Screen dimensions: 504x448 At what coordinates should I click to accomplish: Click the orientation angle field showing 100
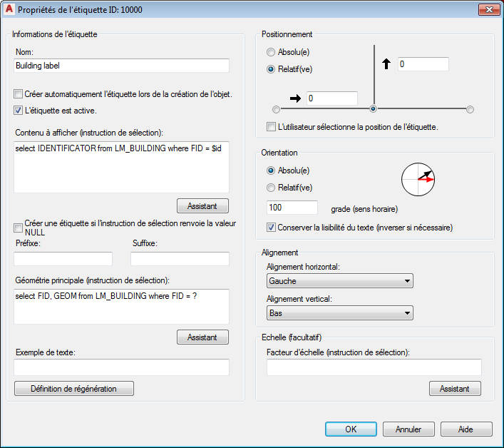tap(292, 208)
